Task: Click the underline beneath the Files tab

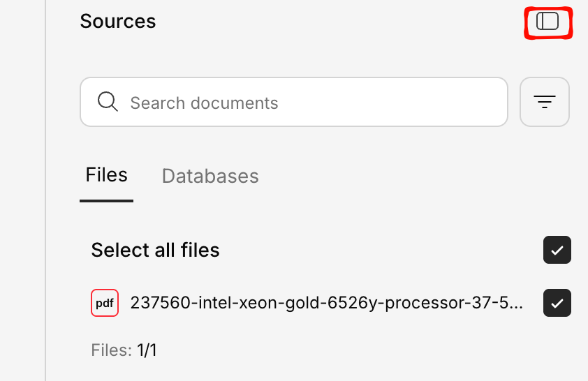Action: pos(106,201)
